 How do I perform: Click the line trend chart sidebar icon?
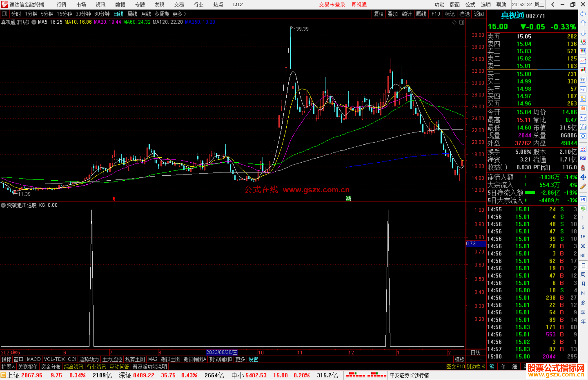click(583, 61)
